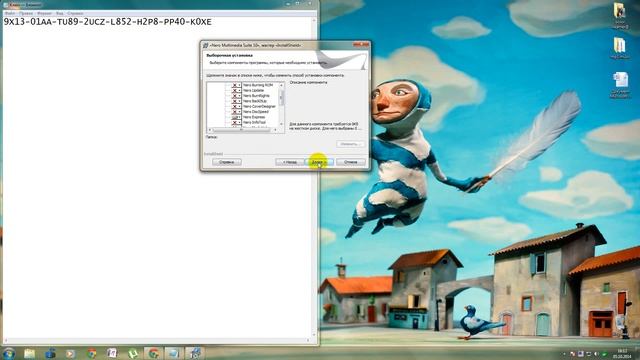Launch Windows Media Player from taskbar
This screenshot has width=640, height=360.
click(x=71, y=353)
